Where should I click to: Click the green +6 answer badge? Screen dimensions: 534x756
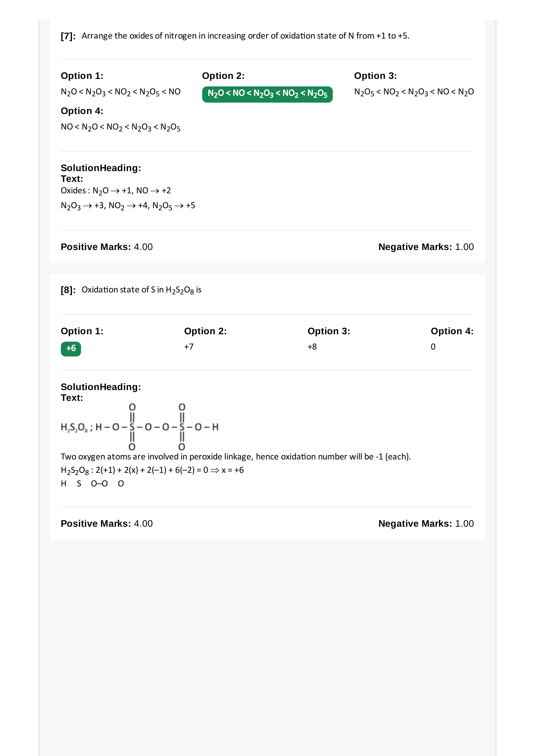[x=71, y=349]
